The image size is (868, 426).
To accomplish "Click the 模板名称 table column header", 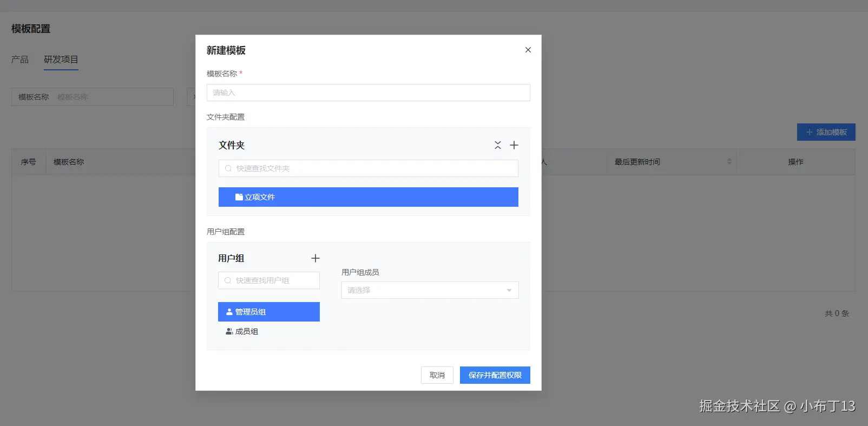I will click(x=69, y=162).
